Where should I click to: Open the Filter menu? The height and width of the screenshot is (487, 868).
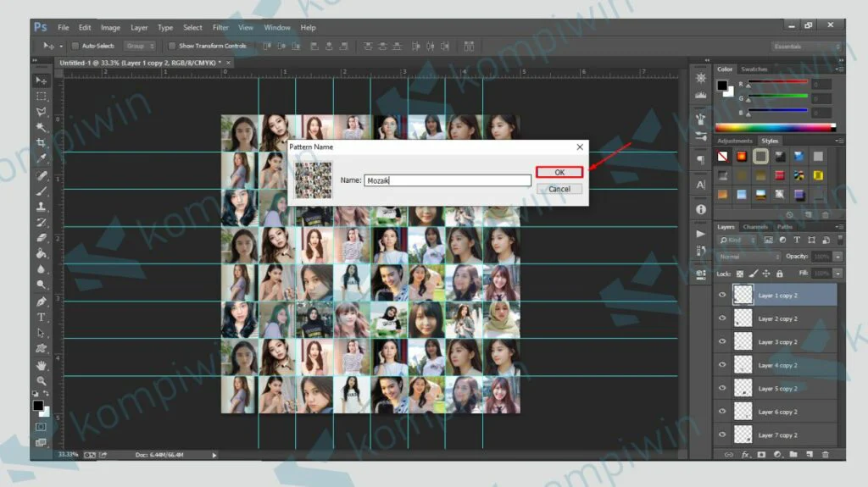click(220, 27)
